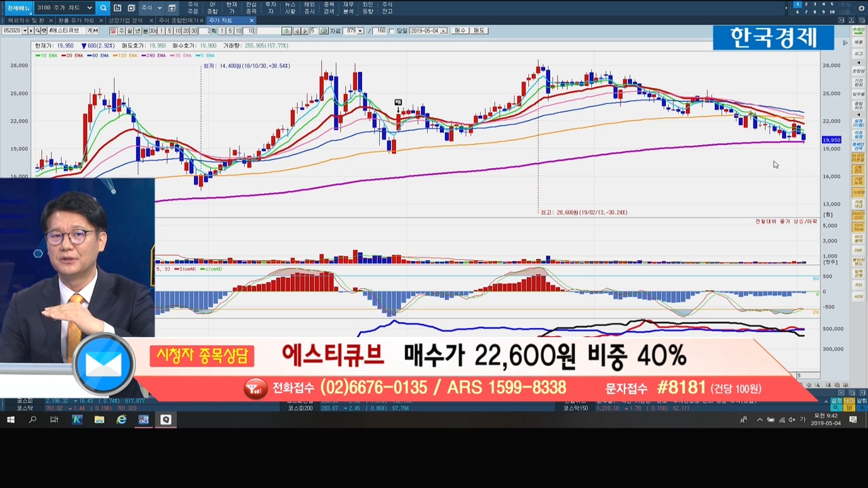Open Internet Explorer from the taskbar
The width and height of the screenshot is (868, 488).
[121, 420]
